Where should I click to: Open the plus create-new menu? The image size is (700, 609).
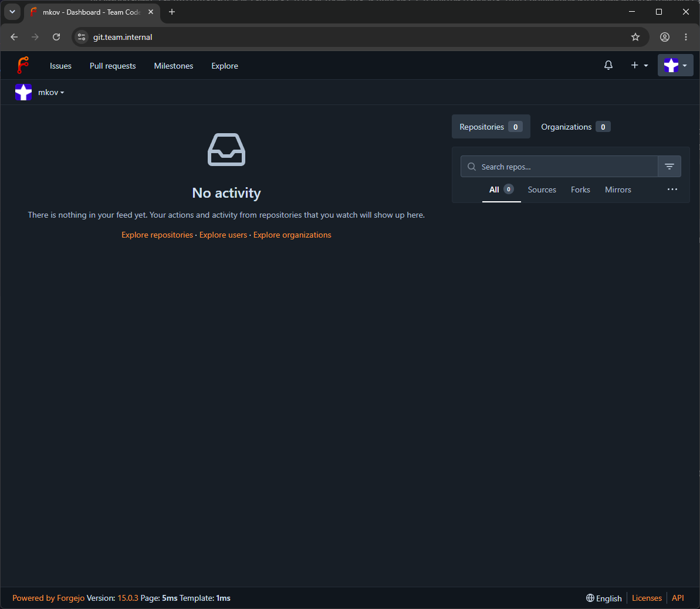pos(640,66)
